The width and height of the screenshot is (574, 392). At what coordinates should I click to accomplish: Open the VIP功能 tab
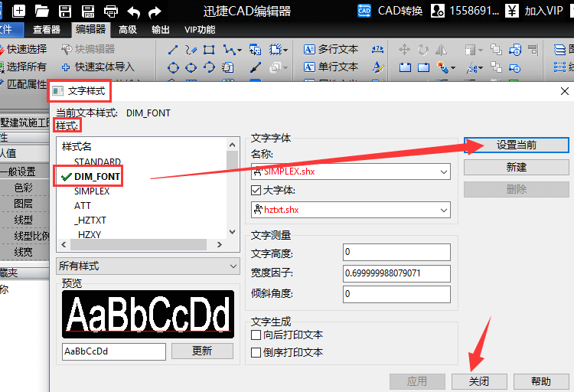200,30
